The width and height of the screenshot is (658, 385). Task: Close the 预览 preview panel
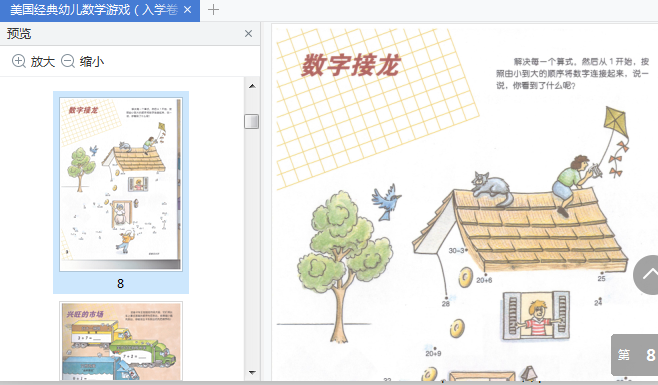click(x=248, y=34)
